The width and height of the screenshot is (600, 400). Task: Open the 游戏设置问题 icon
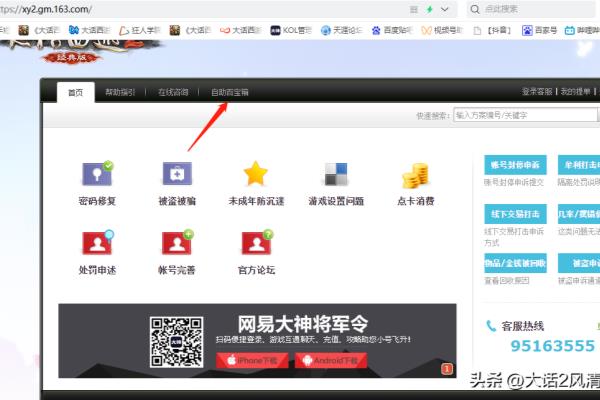coord(336,174)
